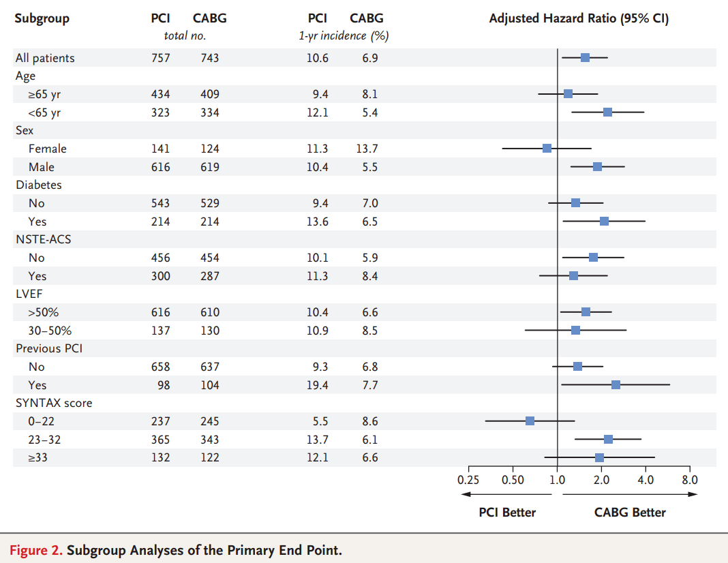Click the NSTE-ACS subgroup label
This screenshot has width=728, height=563.
(x=43, y=239)
